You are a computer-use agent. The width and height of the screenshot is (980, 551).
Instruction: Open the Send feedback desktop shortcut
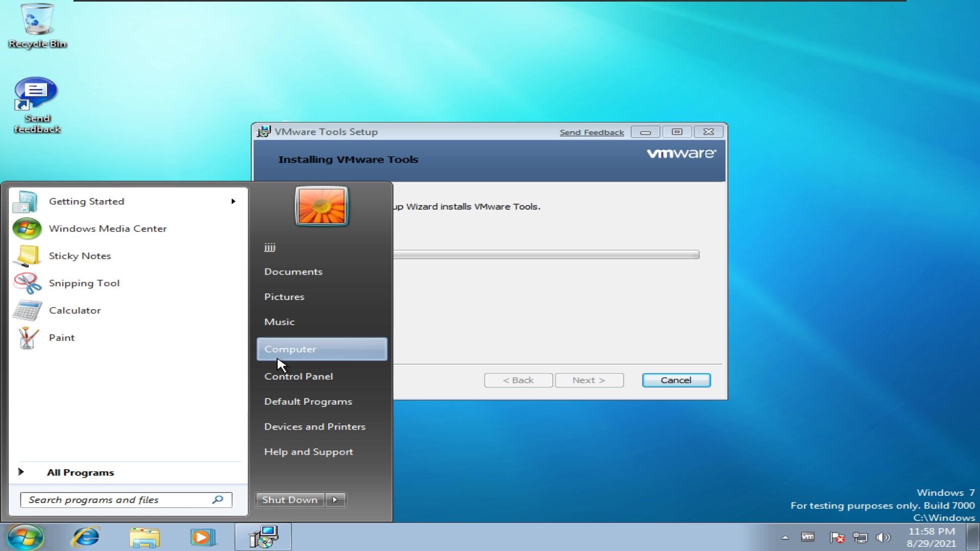click(x=37, y=106)
